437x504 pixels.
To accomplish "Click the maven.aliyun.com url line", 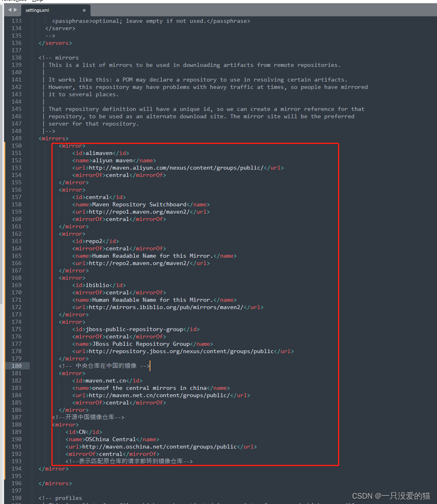I will pyautogui.click(x=178, y=168).
